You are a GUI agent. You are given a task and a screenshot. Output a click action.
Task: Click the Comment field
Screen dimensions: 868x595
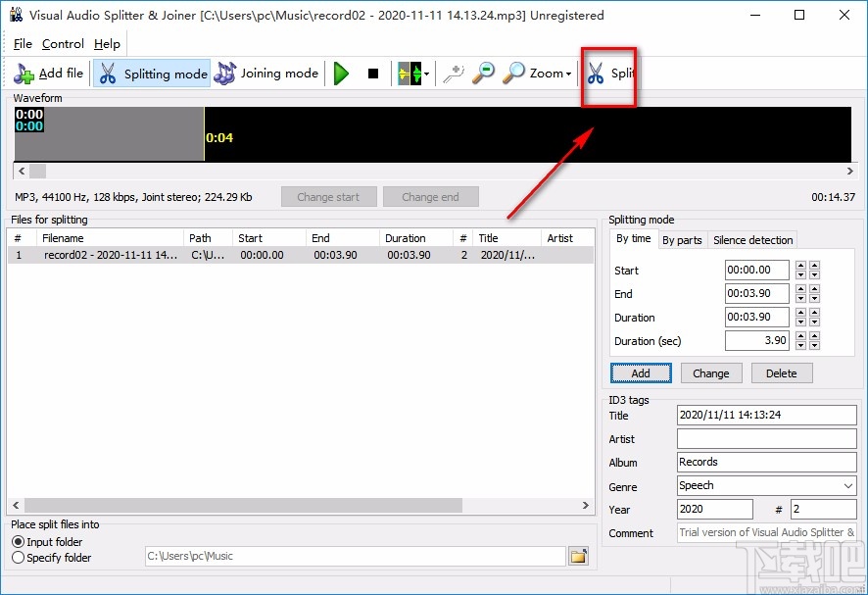pos(767,532)
